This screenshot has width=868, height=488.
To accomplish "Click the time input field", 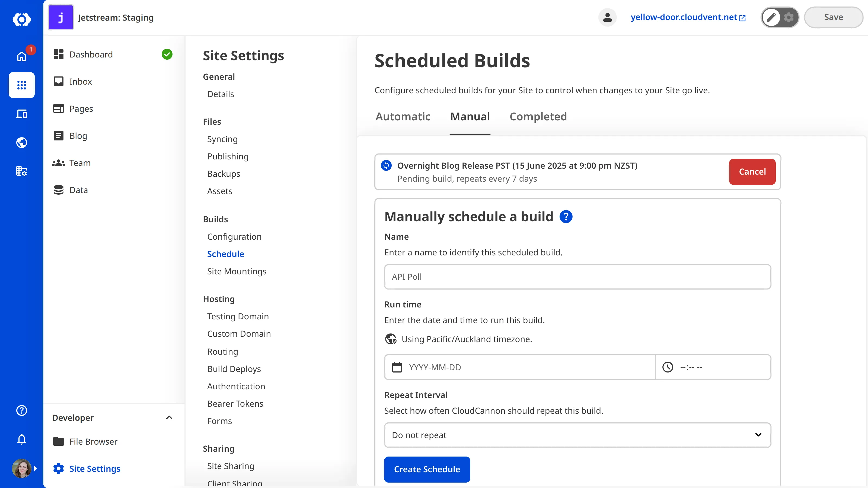I will [x=713, y=367].
